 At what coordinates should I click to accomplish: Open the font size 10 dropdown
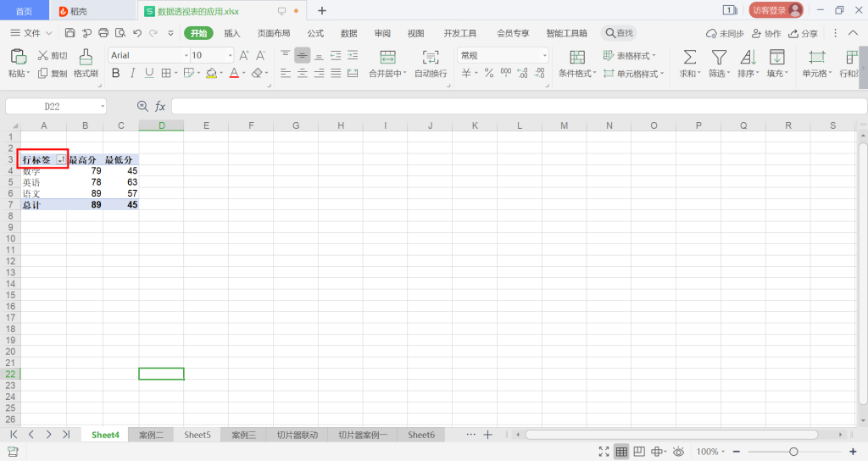tap(230, 55)
